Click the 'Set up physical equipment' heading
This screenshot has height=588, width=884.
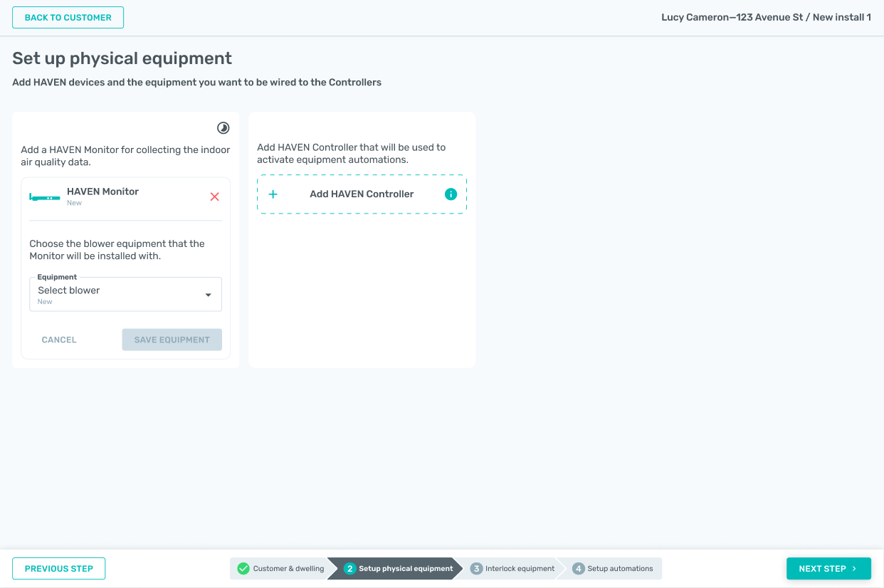[122, 58]
